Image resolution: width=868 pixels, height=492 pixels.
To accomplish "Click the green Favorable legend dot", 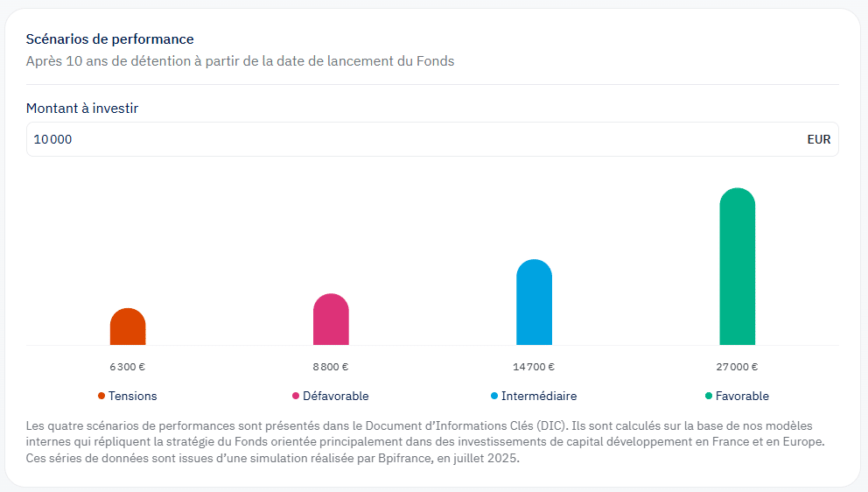I will tap(709, 396).
